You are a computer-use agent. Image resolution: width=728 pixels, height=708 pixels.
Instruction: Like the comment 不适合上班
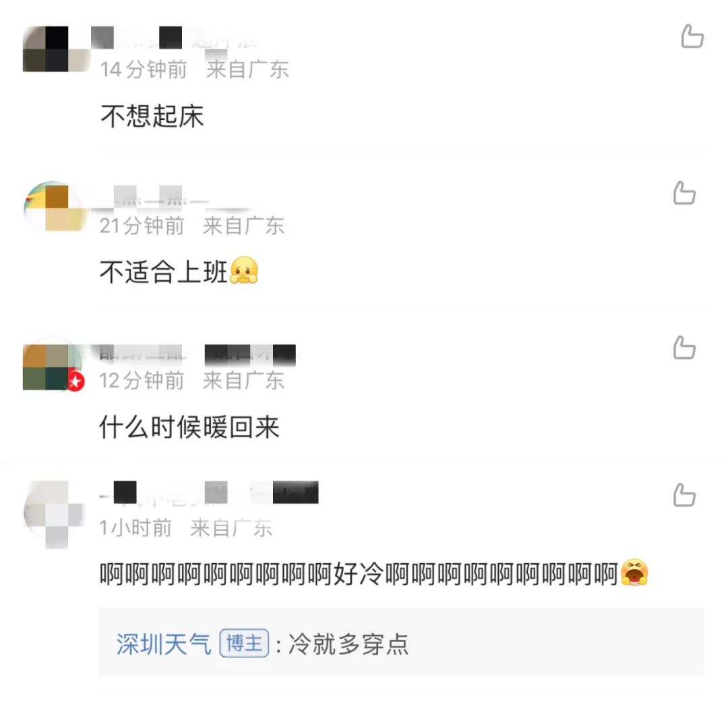(684, 193)
